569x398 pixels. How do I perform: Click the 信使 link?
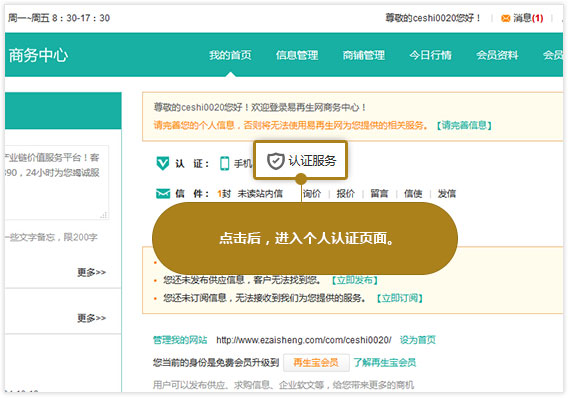413,194
